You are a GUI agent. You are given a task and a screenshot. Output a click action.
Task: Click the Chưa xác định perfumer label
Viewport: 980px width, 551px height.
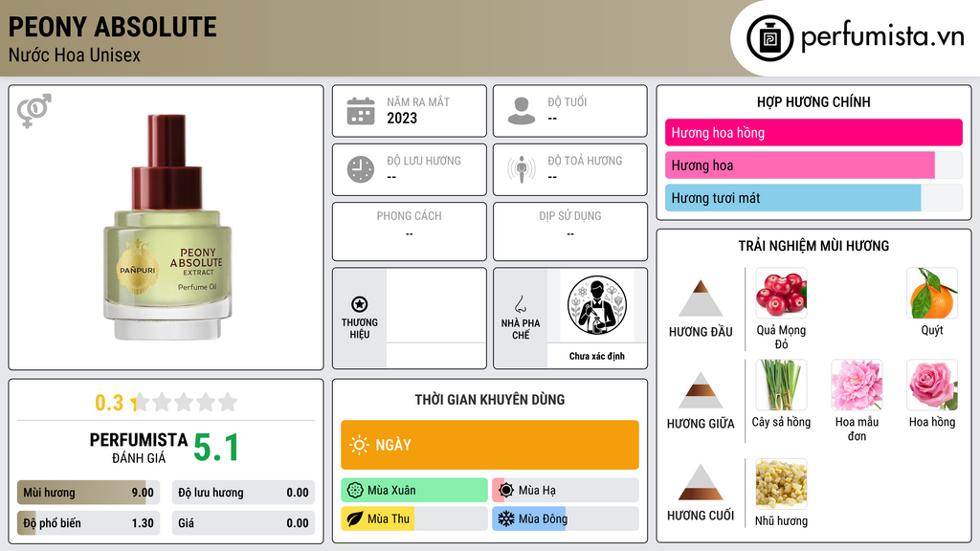click(597, 356)
